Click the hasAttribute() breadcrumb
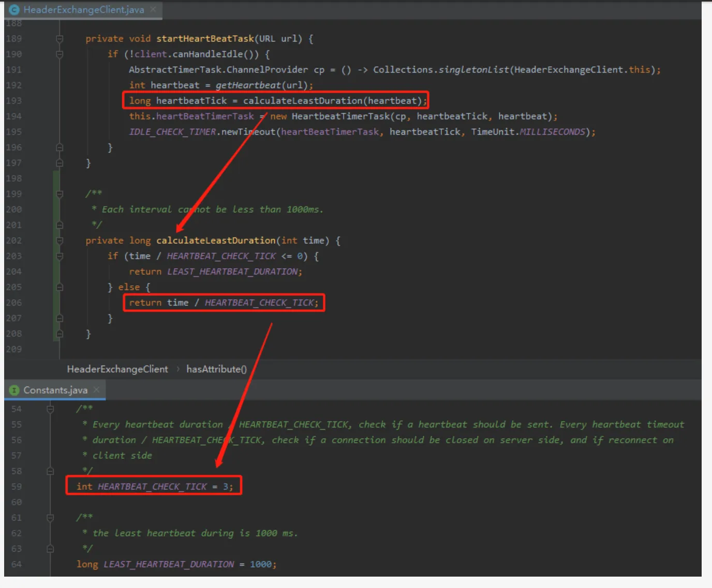712x588 pixels. click(216, 369)
